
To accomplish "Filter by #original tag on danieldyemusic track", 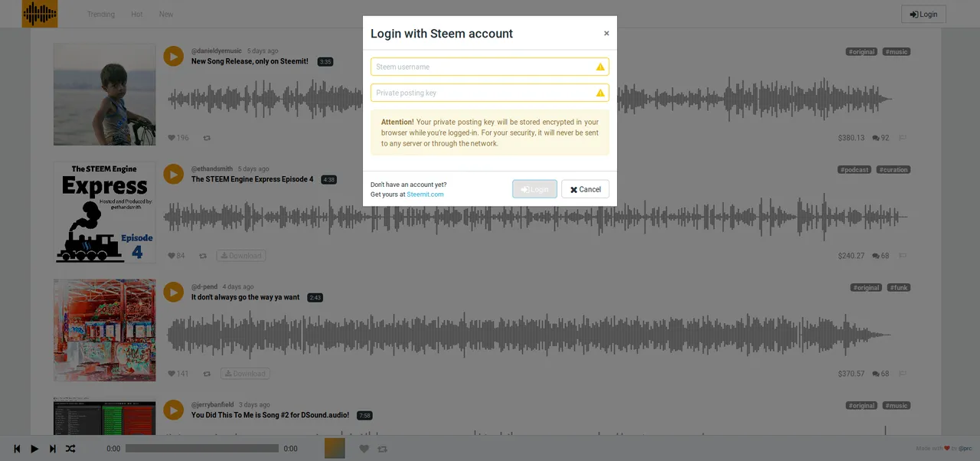I will 861,52.
